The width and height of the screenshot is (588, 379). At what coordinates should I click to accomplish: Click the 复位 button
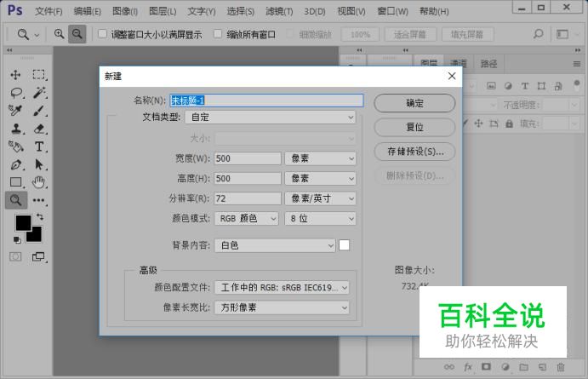click(414, 127)
